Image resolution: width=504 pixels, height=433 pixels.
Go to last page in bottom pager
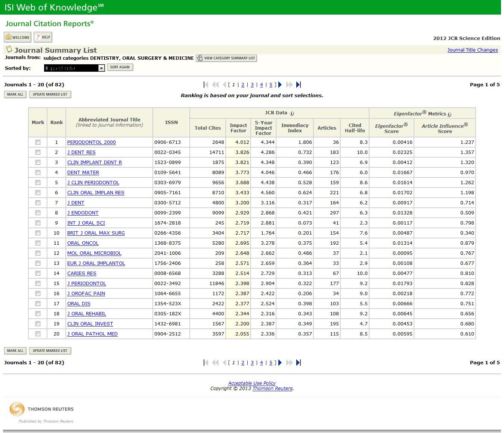(x=298, y=362)
